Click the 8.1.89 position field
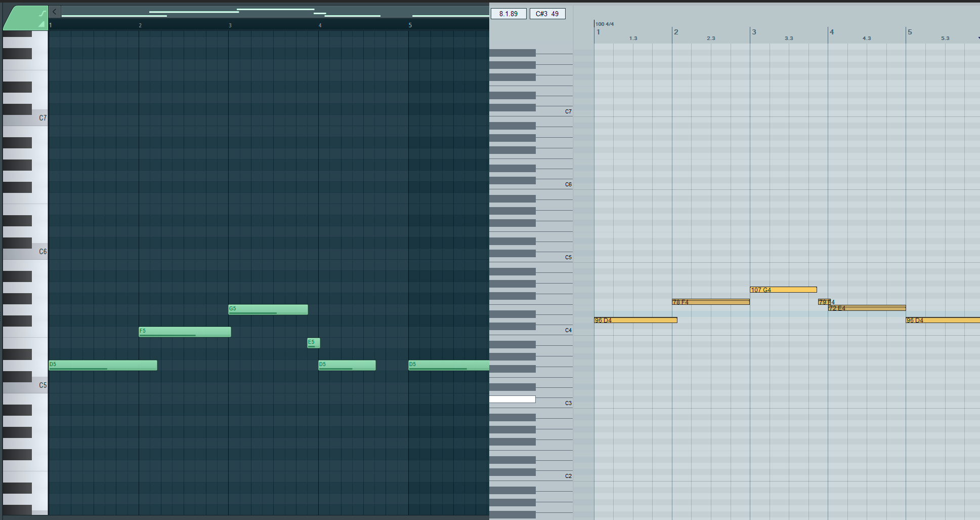Viewport: 980px width, 520px height. tap(508, 14)
